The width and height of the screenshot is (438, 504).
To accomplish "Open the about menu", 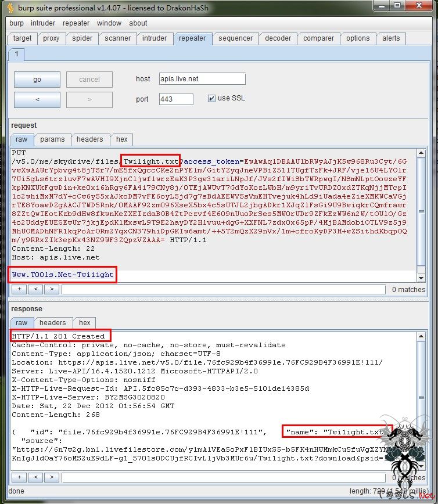I will click(x=138, y=23).
